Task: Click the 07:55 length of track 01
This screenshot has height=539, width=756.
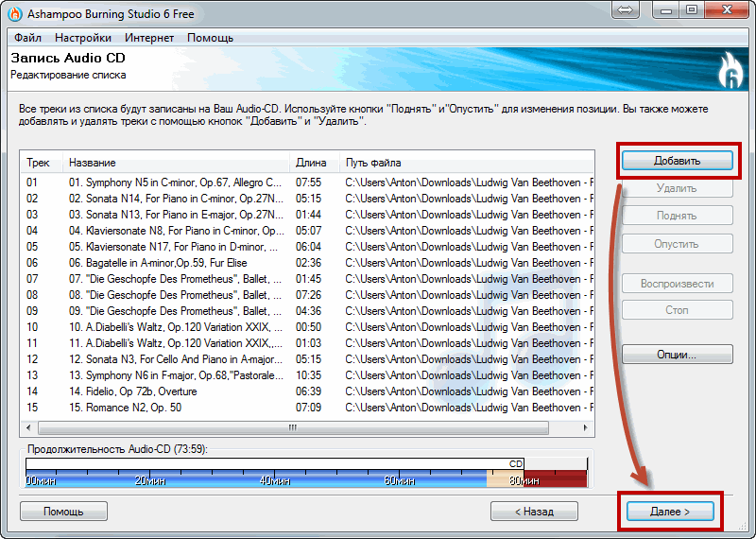Action: 309,183
